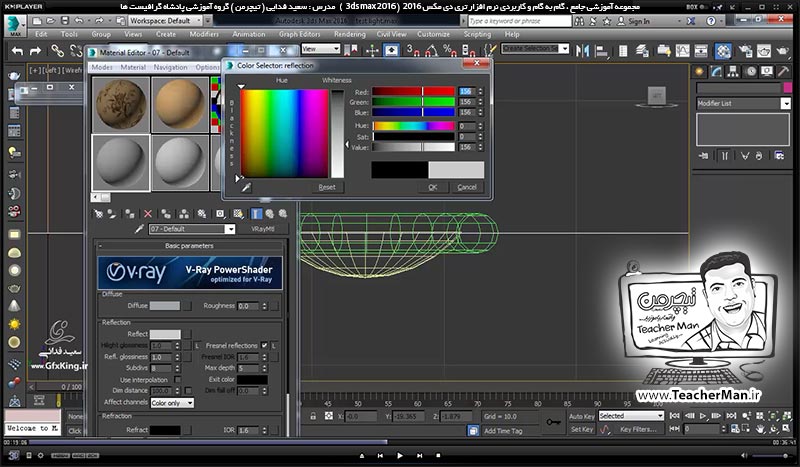Click the KMPlayer play button
Screen dimensions: 800x467
399,455
